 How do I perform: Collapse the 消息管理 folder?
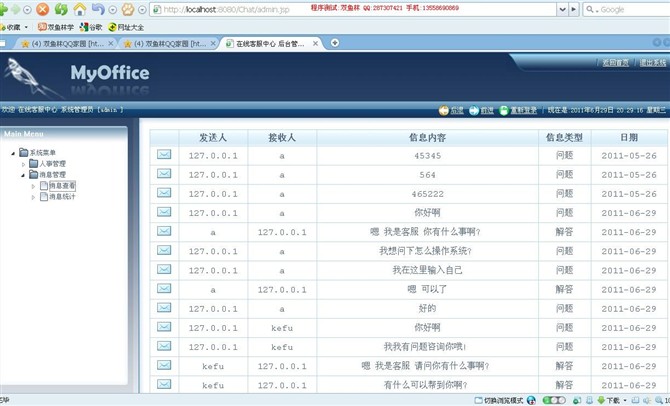click(24, 175)
